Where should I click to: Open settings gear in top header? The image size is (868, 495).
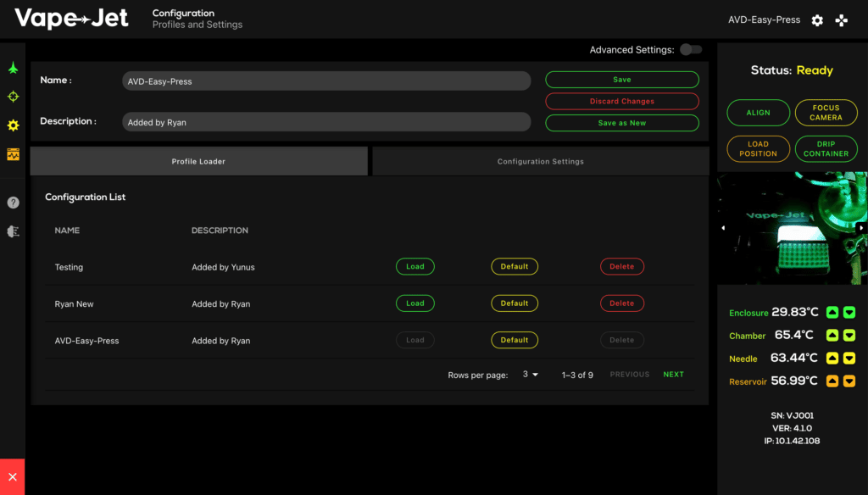coord(817,20)
